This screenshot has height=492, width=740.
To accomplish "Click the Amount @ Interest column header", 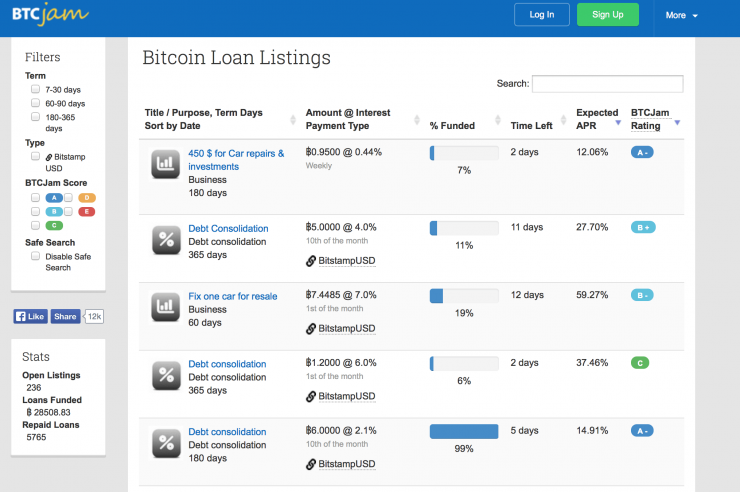I will (348, 119).
